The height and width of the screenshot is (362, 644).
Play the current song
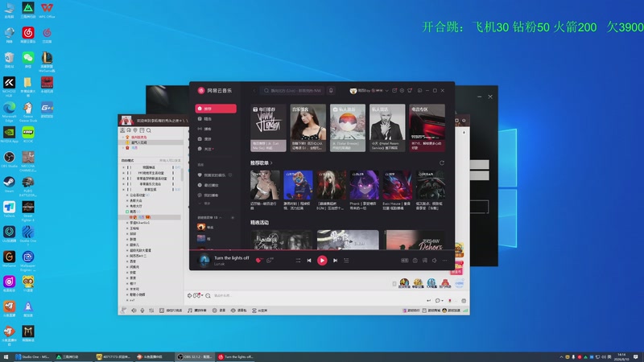click(322, 260)
